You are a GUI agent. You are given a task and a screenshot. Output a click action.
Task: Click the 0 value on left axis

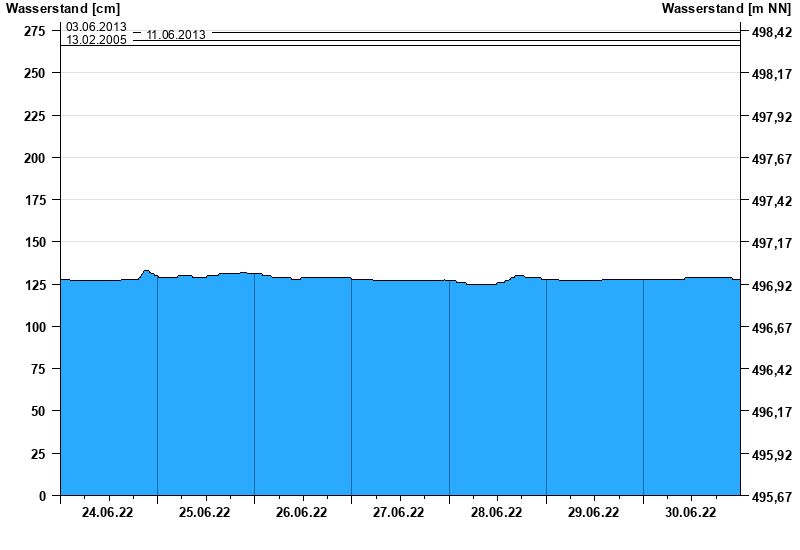tap(42, 496)
